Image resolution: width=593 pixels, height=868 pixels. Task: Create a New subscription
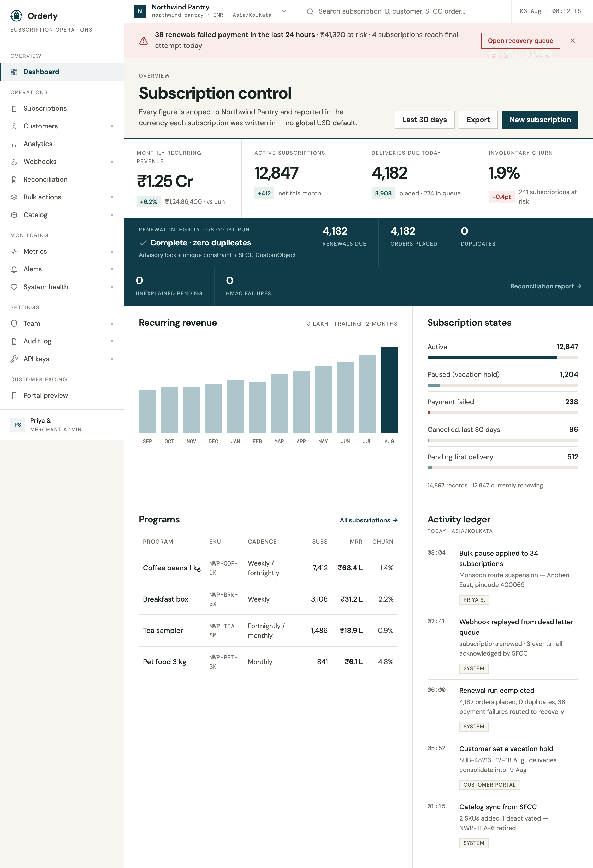[x=540, y=120]
